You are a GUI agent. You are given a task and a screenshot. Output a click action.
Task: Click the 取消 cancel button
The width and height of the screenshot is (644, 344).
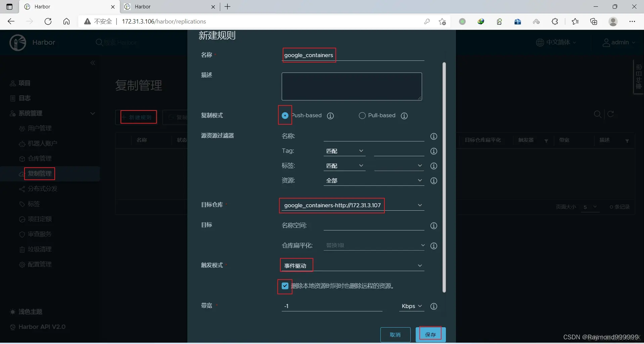point(396,335)
